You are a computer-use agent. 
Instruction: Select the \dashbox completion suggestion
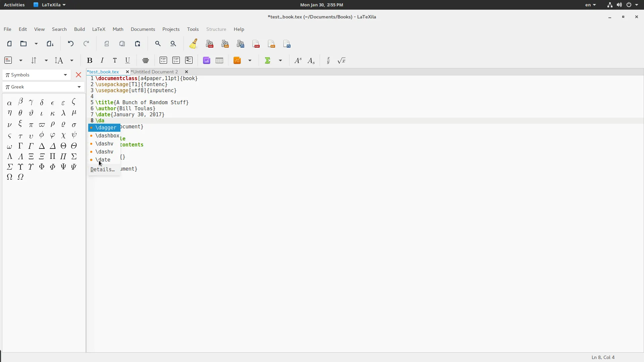(107, 136)
